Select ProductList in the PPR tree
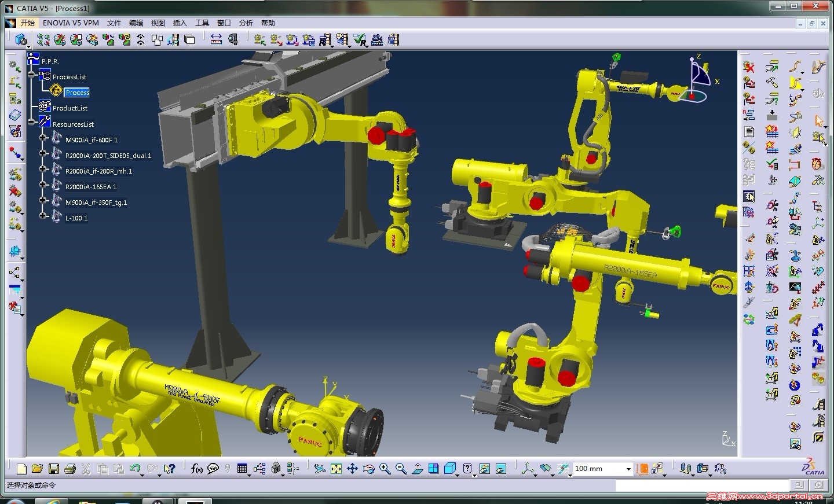The height and width of the screenshot is (504, 834). pyautogui.click(x=70, y=108)
